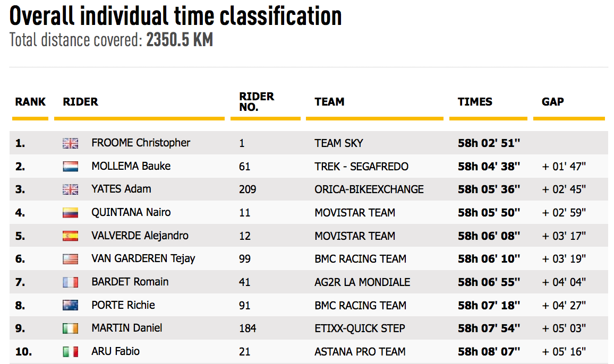This screenshot has width=614, height=364.
Task: Click the Spanish flag beside Valverde Alejandro
Action: (x=70, y=236)
